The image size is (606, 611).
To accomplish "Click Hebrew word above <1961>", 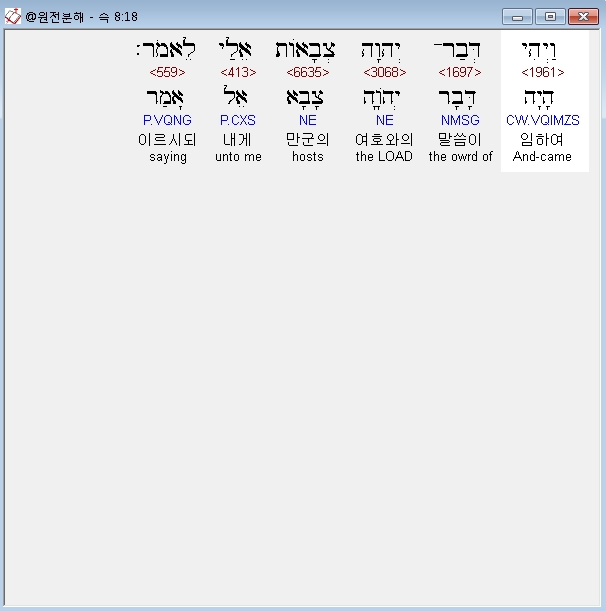I will tap(539, 51).
